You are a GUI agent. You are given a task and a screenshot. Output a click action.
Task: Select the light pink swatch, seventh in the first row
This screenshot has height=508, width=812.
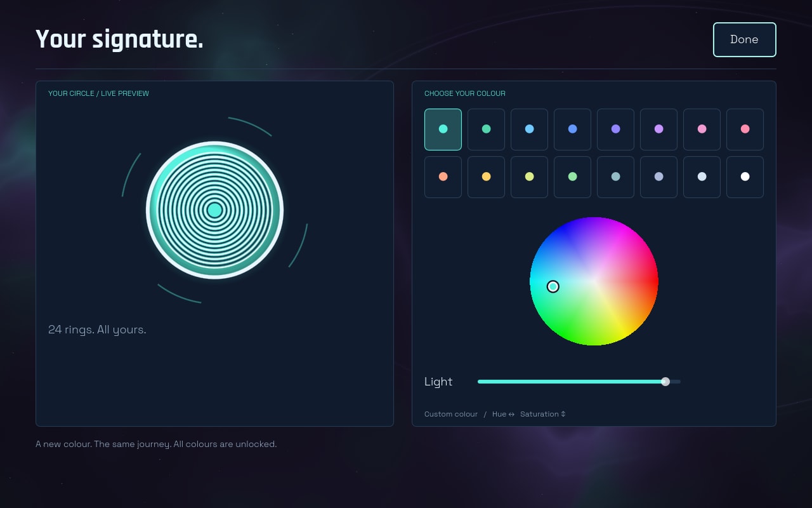(702, 129)
